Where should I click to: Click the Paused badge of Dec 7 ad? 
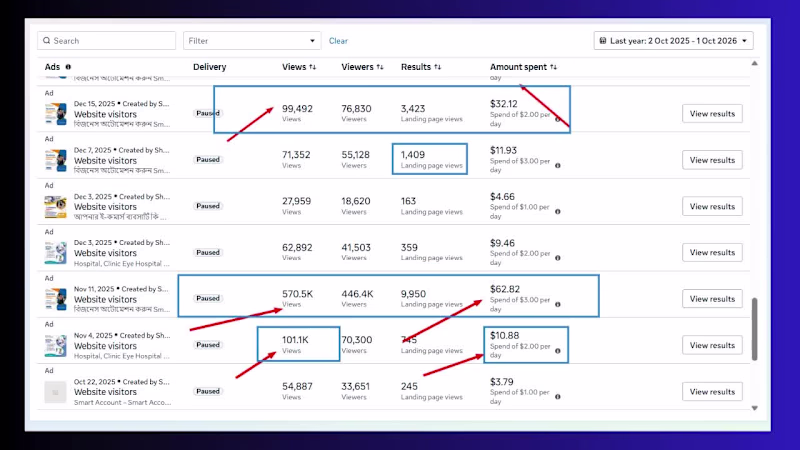coord(208,160)
